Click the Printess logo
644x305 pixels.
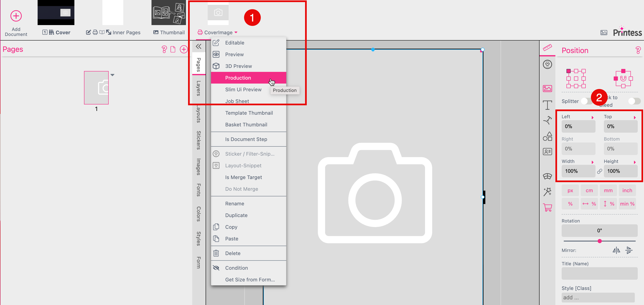click(x=627, y=32)
